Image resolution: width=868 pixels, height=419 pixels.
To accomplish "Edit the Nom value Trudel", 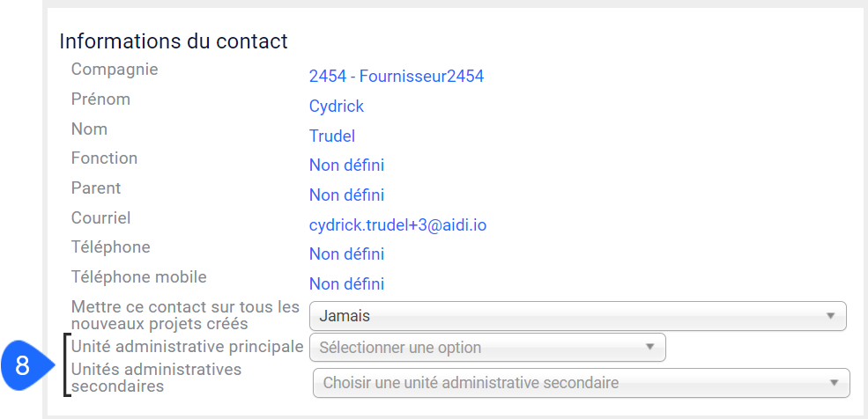I will point(332,136).
